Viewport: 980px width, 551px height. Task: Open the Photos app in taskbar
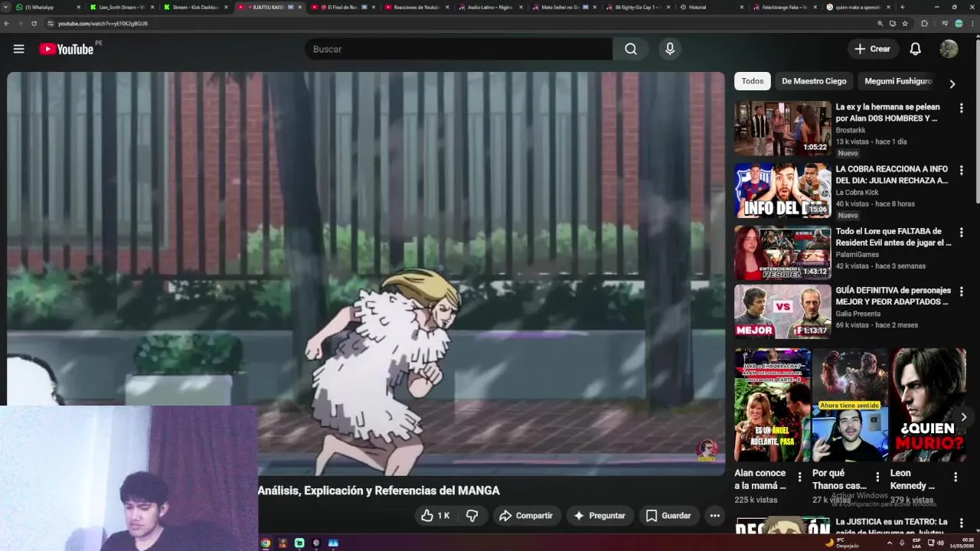[x=333, y=543]
